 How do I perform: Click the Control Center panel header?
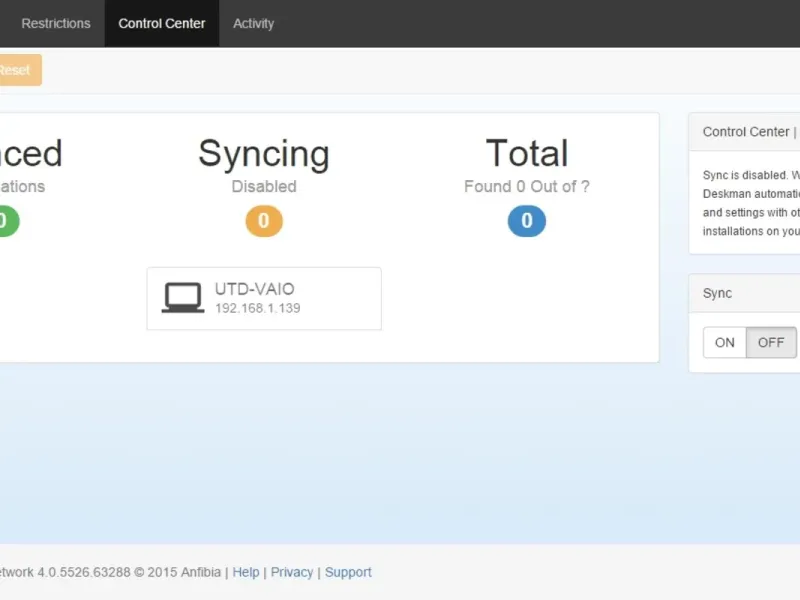(744, 132)
